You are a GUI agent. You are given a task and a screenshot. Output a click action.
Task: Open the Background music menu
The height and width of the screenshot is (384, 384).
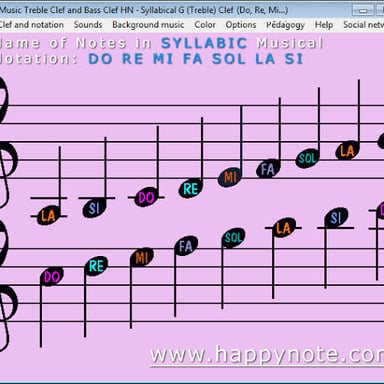[x=148, y=25]
